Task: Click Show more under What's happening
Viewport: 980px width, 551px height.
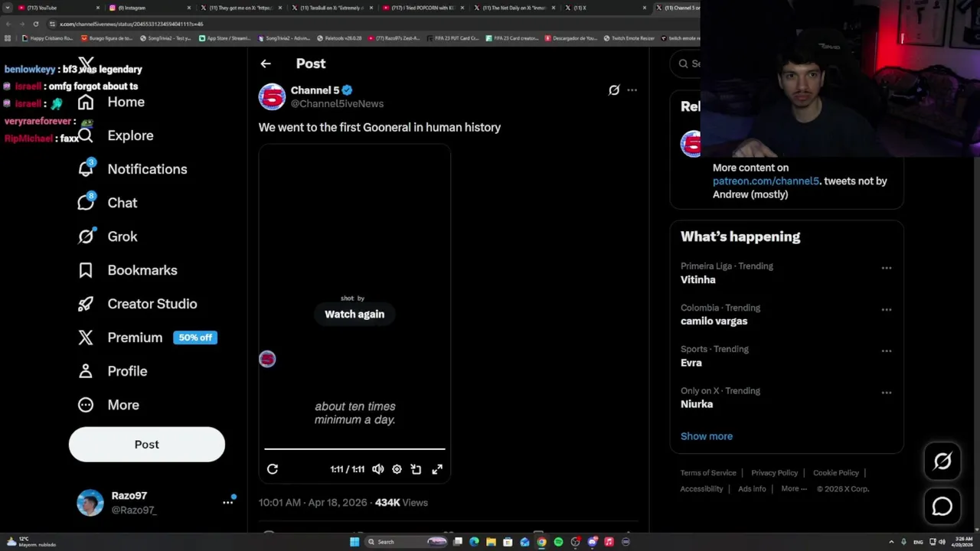Action: [707, 436]
